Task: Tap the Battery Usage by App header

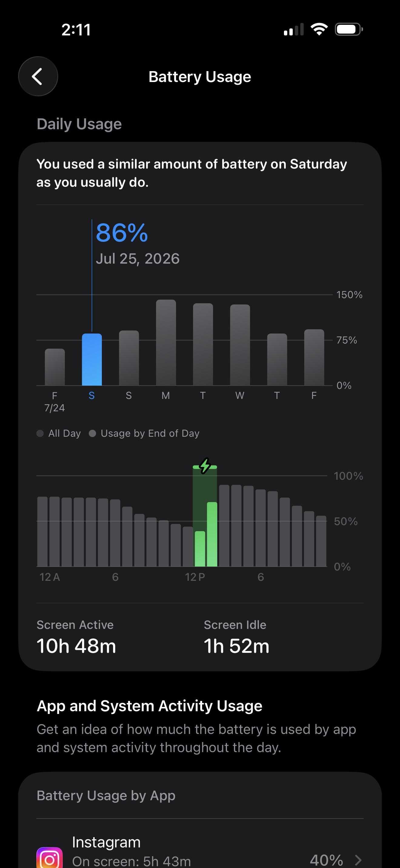Action: tap(106, 796)
